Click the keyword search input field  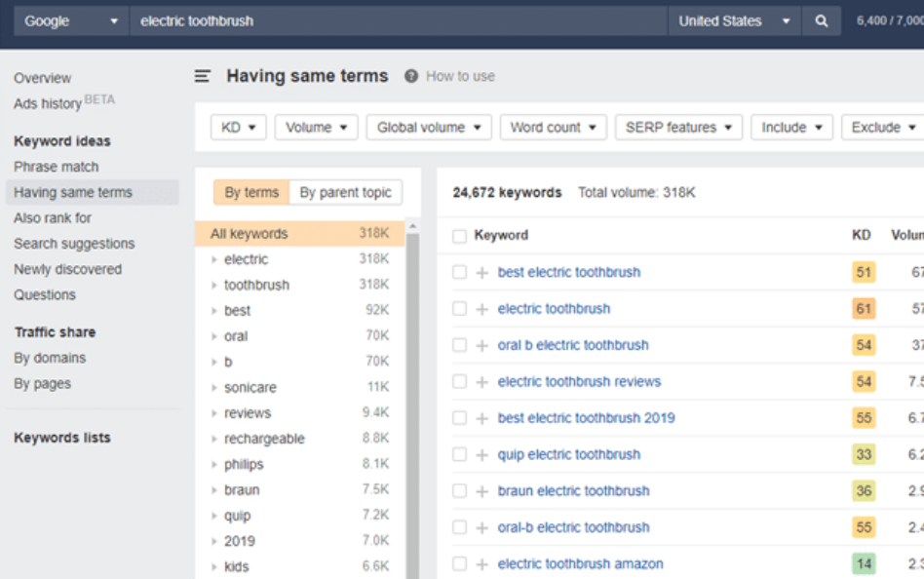tap(399, 21)
